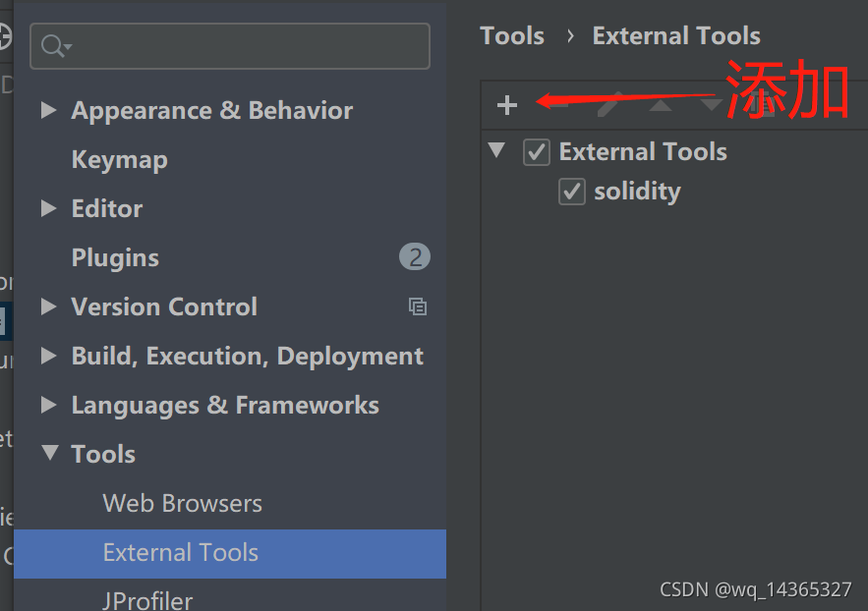
Task: Click the edit pencil toolbar icon
Action: [610, 104]
